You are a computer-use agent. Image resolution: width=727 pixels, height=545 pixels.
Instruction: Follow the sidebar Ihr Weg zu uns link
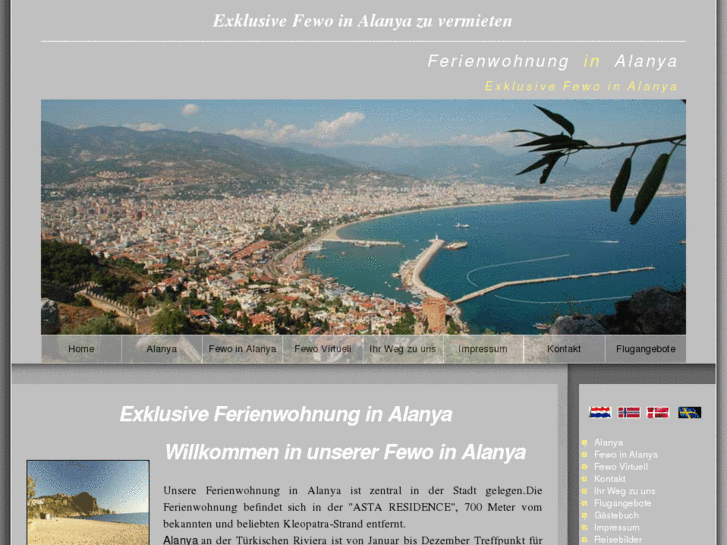(x=625, y=491)
